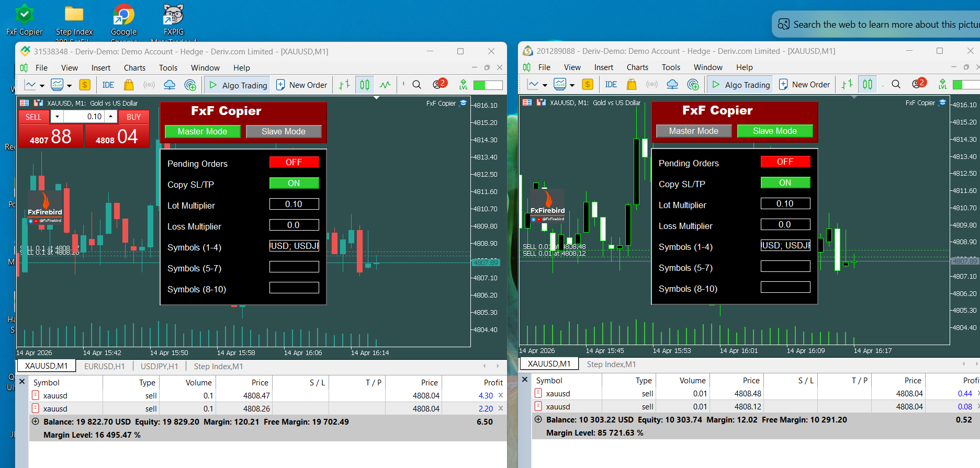980x468 pixels.
Task: Open the VPS cloud icon in left terminal
Action: point(170,85)
